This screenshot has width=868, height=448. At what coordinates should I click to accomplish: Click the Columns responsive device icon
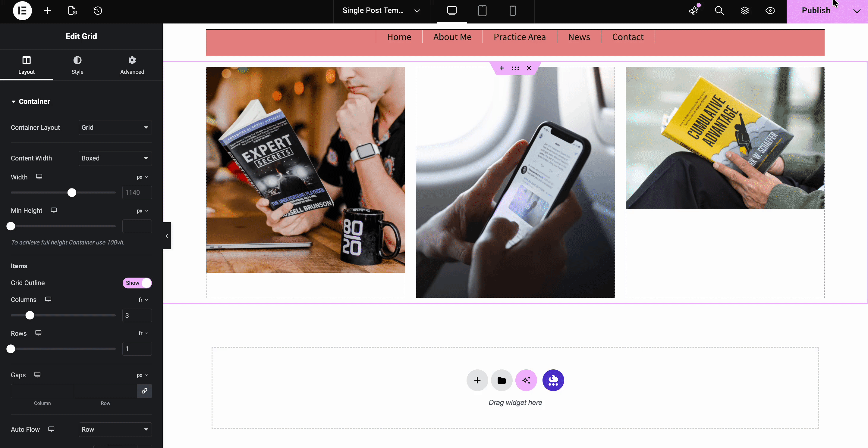click(x=48, y=300)
